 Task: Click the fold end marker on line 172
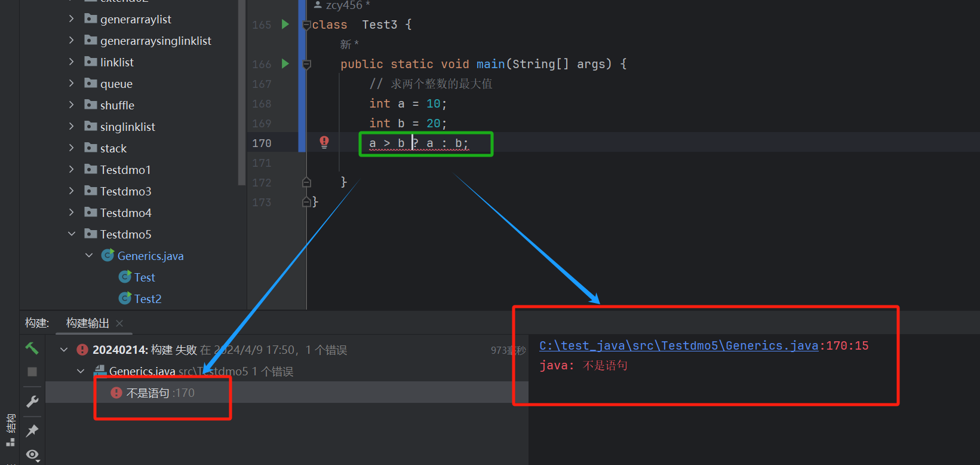pos(306,182)
